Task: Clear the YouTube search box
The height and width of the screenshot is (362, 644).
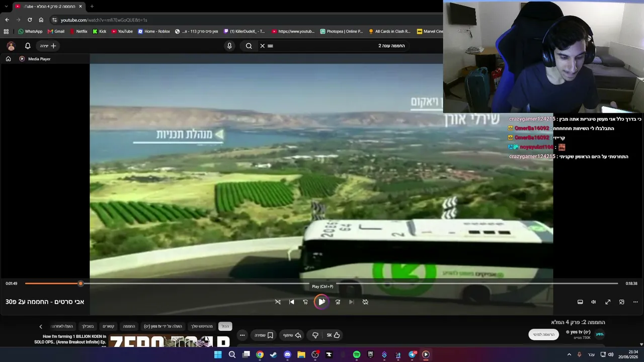Action: click(x=262, y=46)
